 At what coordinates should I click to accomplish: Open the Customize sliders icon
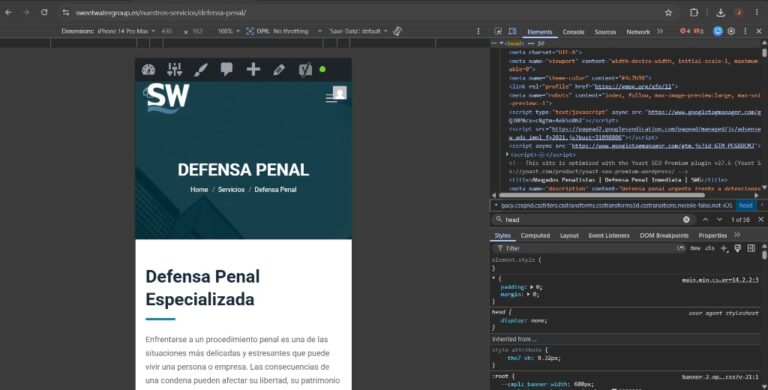tap(174, 70)
